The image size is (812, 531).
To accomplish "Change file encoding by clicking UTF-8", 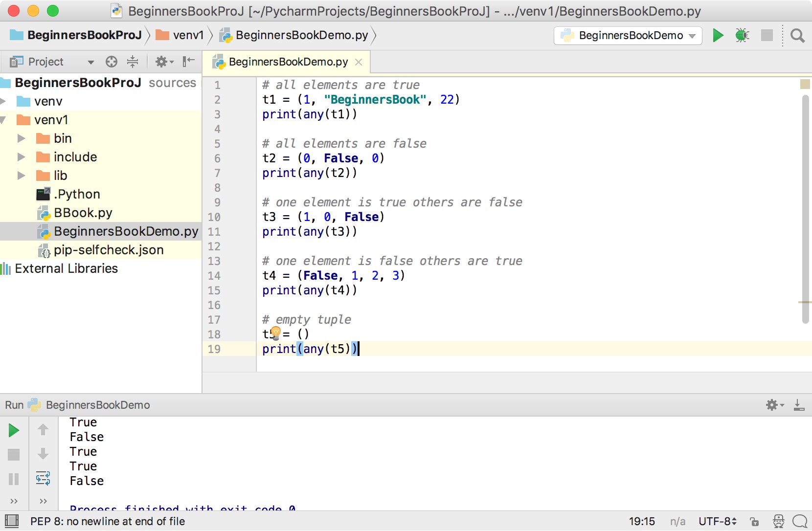I will (717, 521).
